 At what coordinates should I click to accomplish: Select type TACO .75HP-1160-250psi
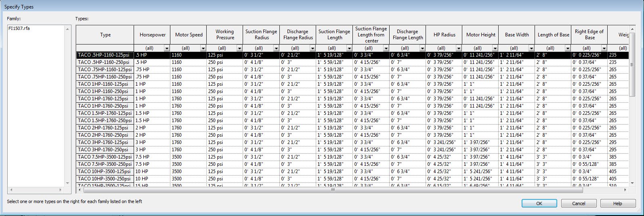click(x=105, y=77)
